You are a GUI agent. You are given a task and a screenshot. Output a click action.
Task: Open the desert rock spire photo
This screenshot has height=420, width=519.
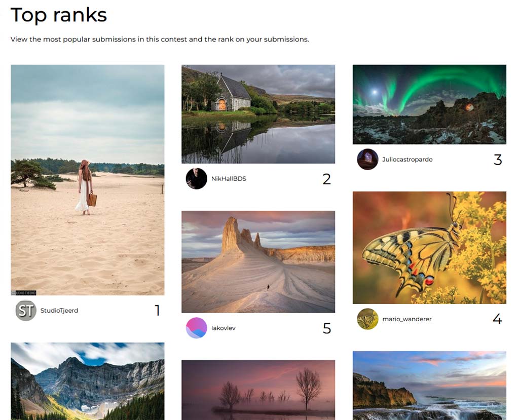(x=258, y=262)
